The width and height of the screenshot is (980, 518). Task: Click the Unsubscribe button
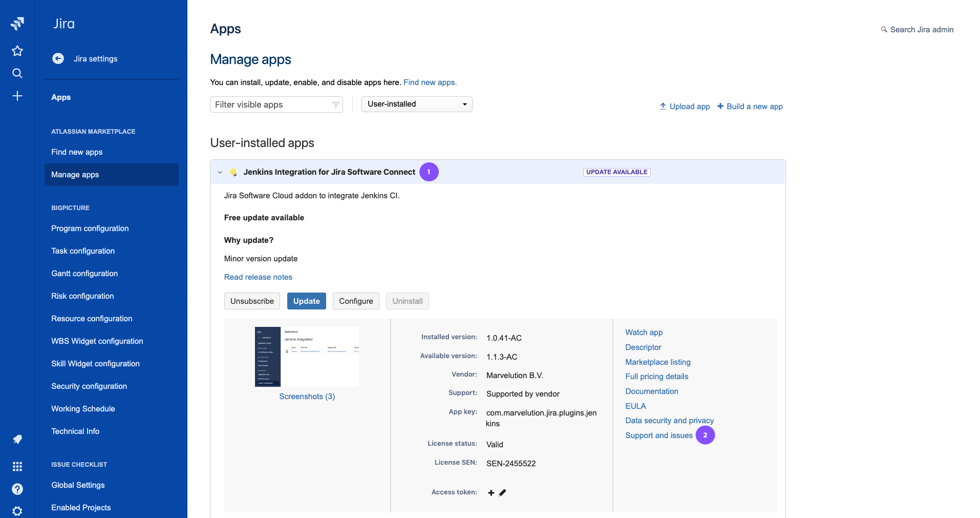click(x=252, y=301)
